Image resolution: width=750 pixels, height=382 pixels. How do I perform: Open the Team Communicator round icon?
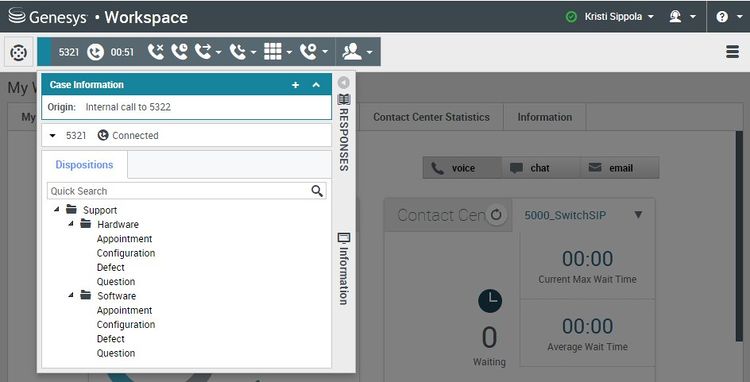(x=19, y=52)
